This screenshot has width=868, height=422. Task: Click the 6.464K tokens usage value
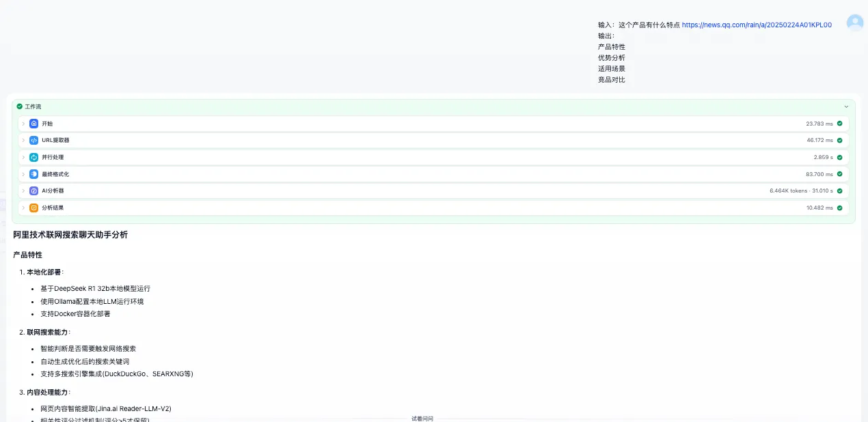(788, 191)
